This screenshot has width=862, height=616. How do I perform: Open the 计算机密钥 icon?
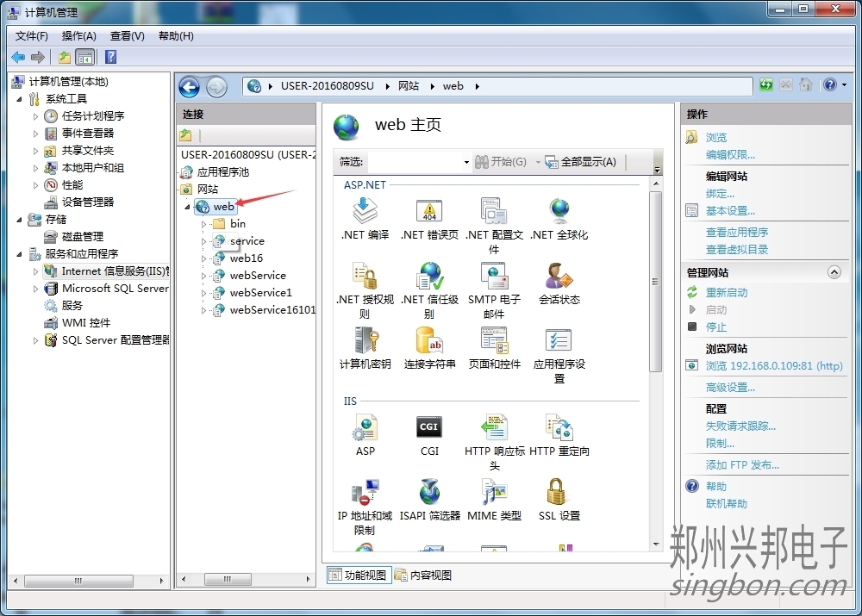pyautogui.click(x=365, y=340)
